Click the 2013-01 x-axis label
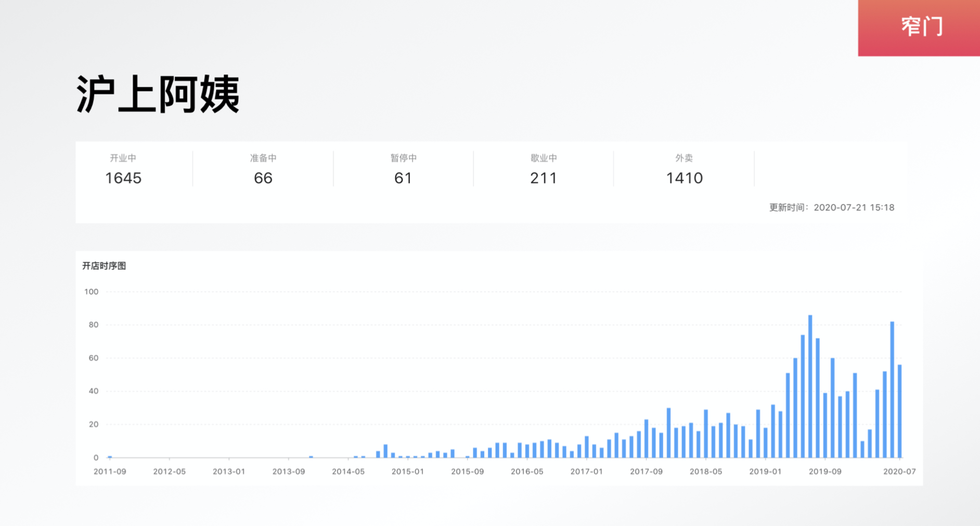Image resolution: width=980 pixels, height=526 pixels. (x=229, y=471)
